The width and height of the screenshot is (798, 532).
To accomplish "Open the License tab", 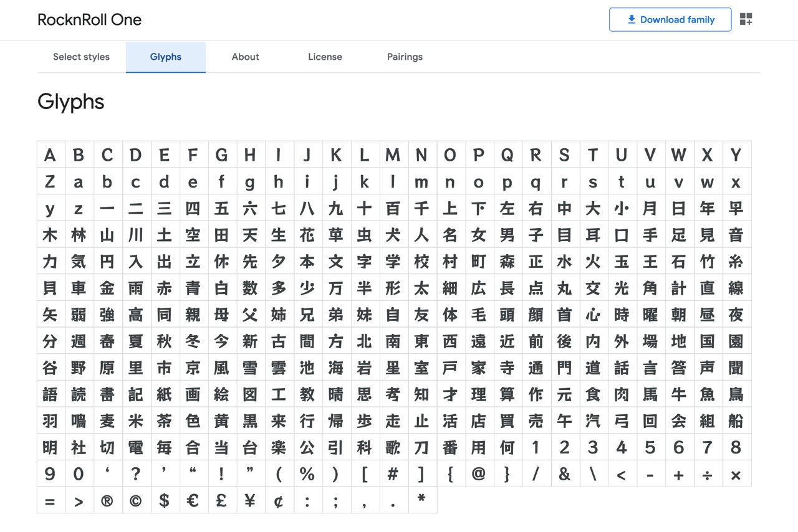I will 325,57.
